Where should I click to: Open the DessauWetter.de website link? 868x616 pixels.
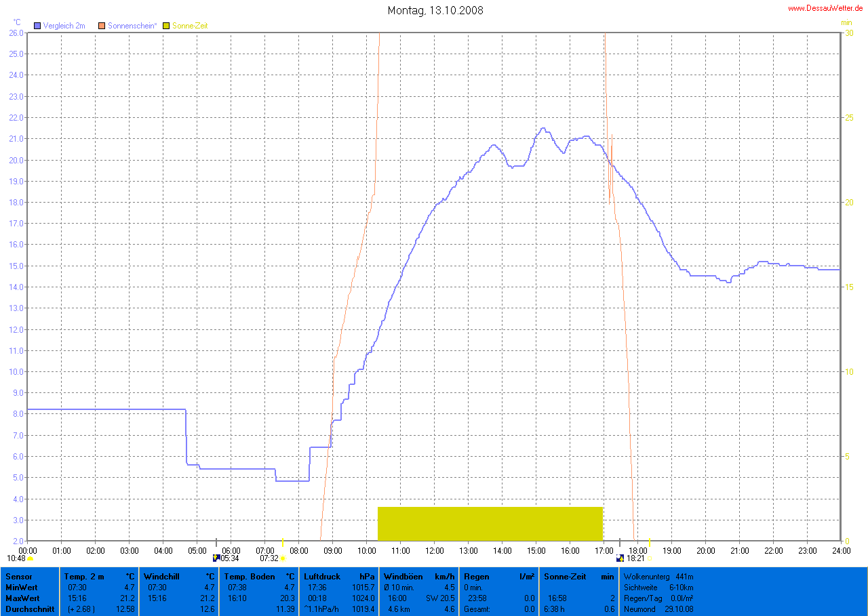coord(825,7)
